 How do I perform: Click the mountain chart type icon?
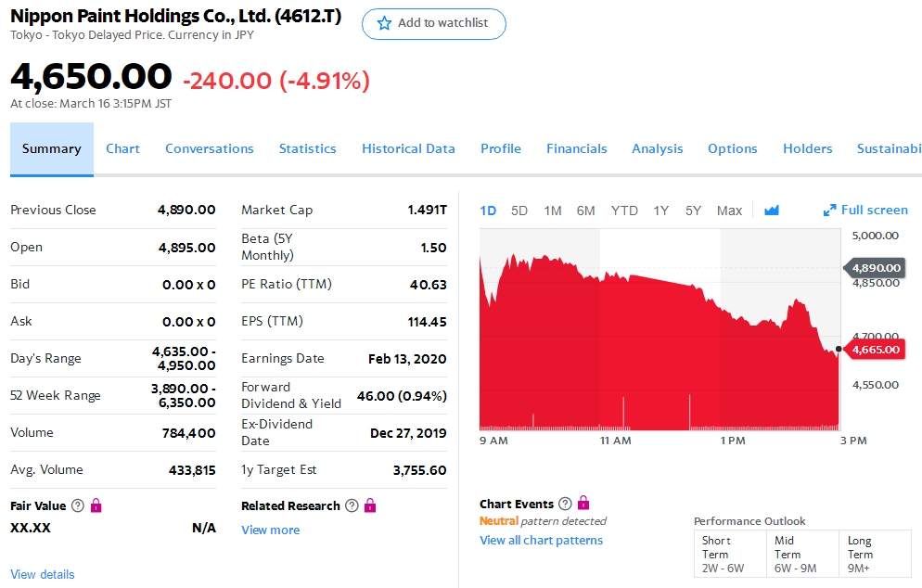coord(772,211)
